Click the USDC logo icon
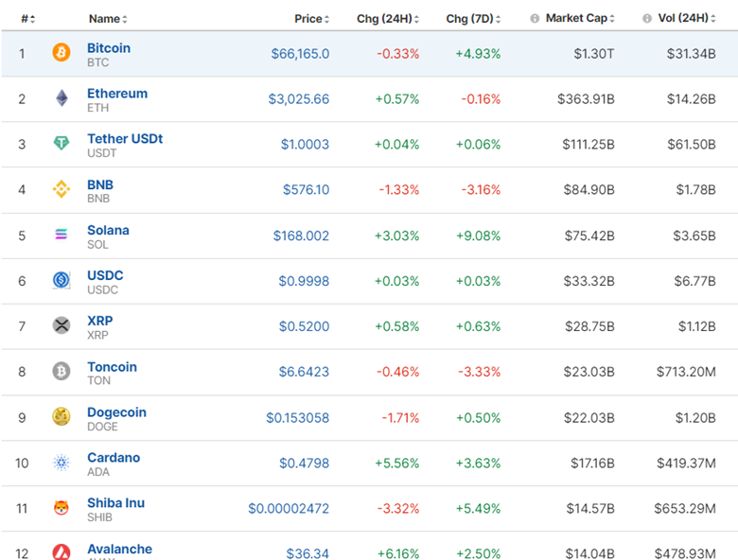738x560 pixels. [x=61, y=280]
